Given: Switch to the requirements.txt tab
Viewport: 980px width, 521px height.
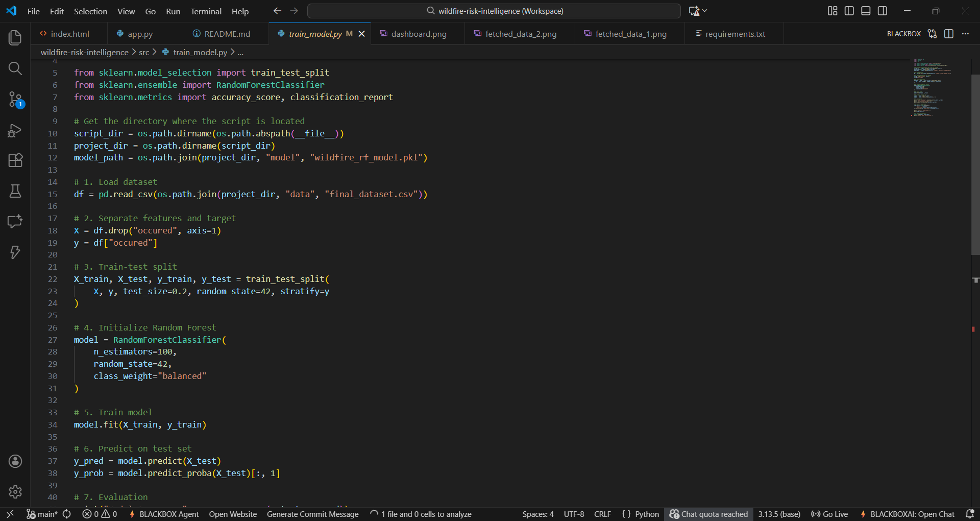Looking at the screenshot, I should click(734, 34).
